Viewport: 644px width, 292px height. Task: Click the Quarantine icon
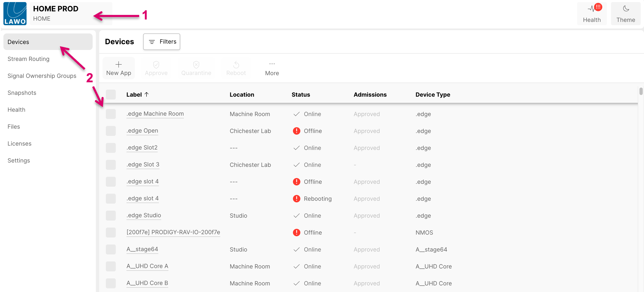pyautogui.click(x=196, y=65)
